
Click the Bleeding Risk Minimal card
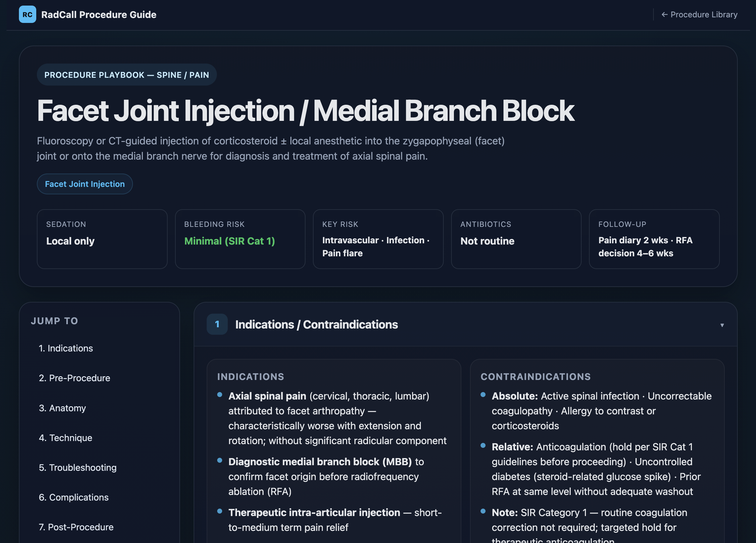pos(240,239)
